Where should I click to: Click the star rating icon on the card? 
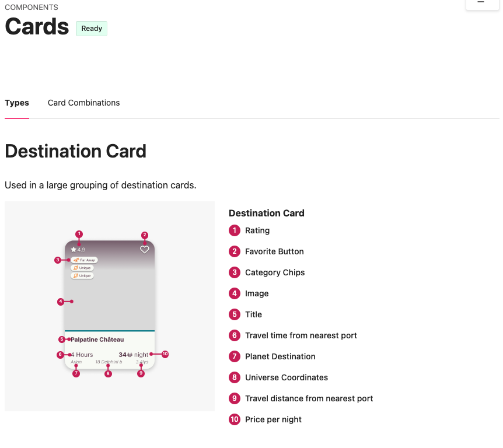tap(74, 250)
